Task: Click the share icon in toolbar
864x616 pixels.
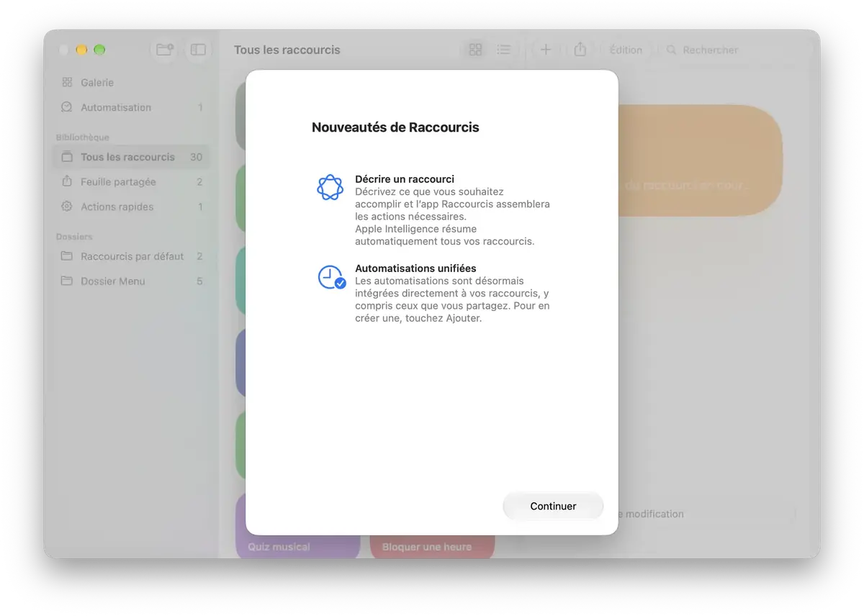Action: click(x=580, y=50)
